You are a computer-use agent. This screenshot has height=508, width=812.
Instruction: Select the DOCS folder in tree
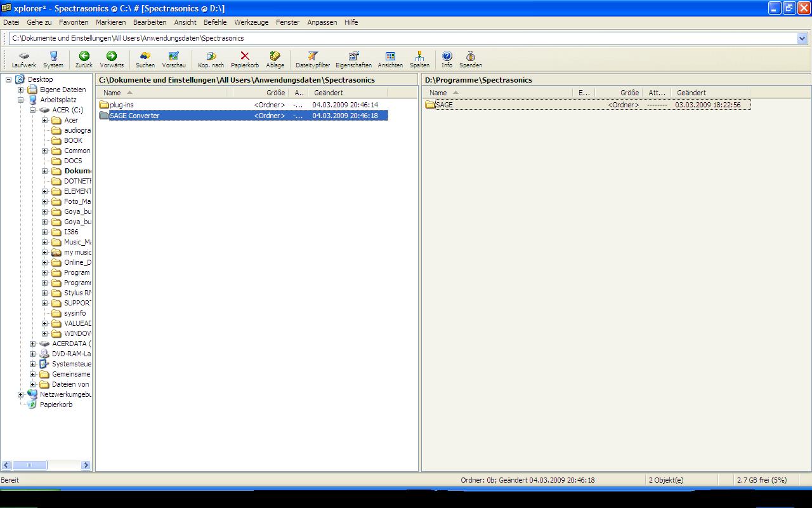tap(73, 161)
